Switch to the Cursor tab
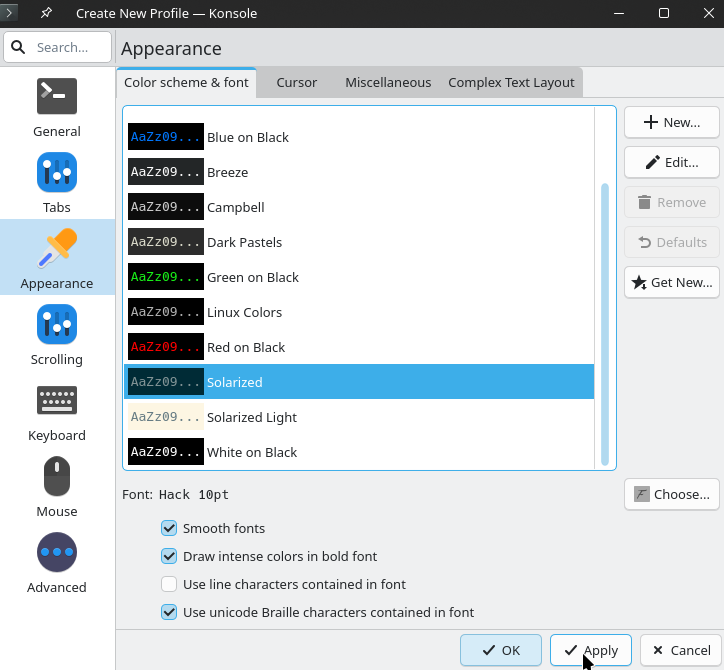This screenshot has width=724, height=670. tap(296, 83)
